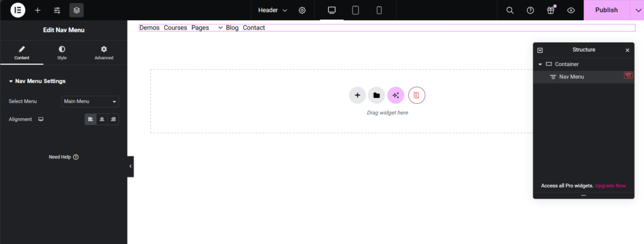
Task: Click the Publish button
Action: click(x=606, y=10)
